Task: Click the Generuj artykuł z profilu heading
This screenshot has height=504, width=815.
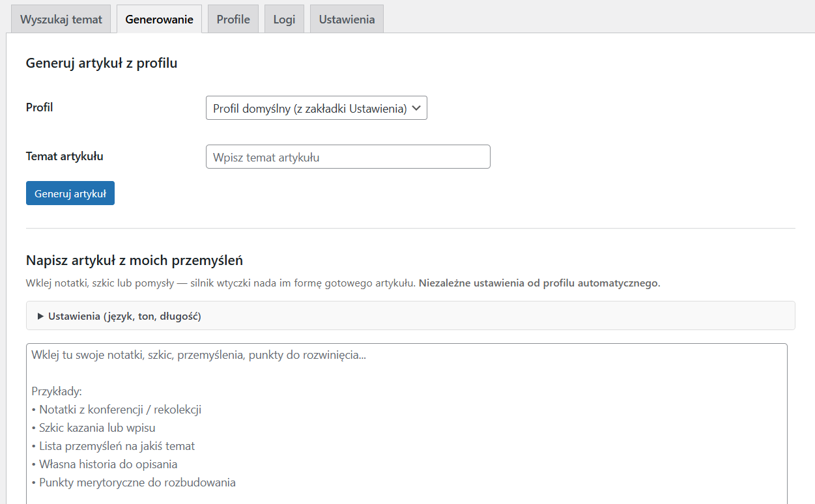Action: tap(102, 63)
